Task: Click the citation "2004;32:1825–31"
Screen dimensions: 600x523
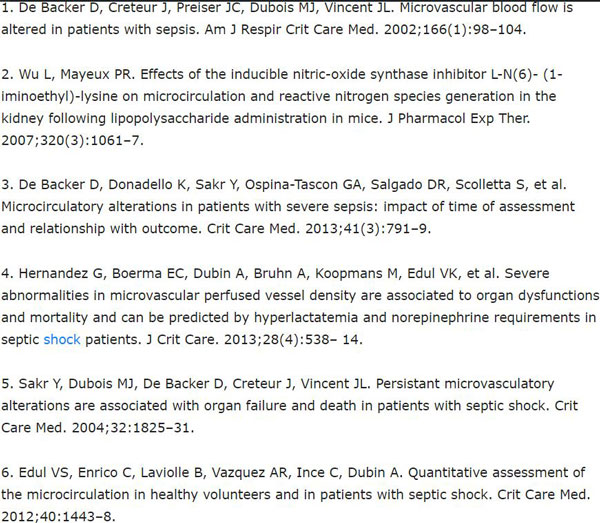Action: pyautogui.click(x=133, y=428)
